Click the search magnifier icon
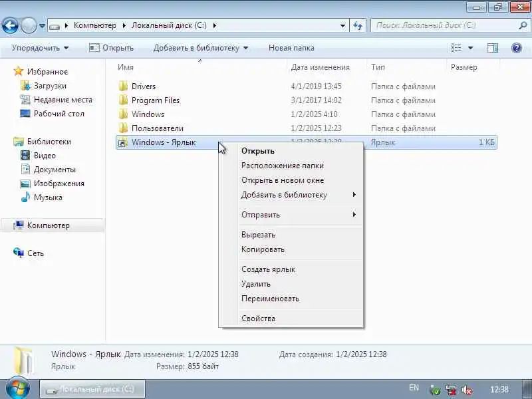 tap(523, 25)
